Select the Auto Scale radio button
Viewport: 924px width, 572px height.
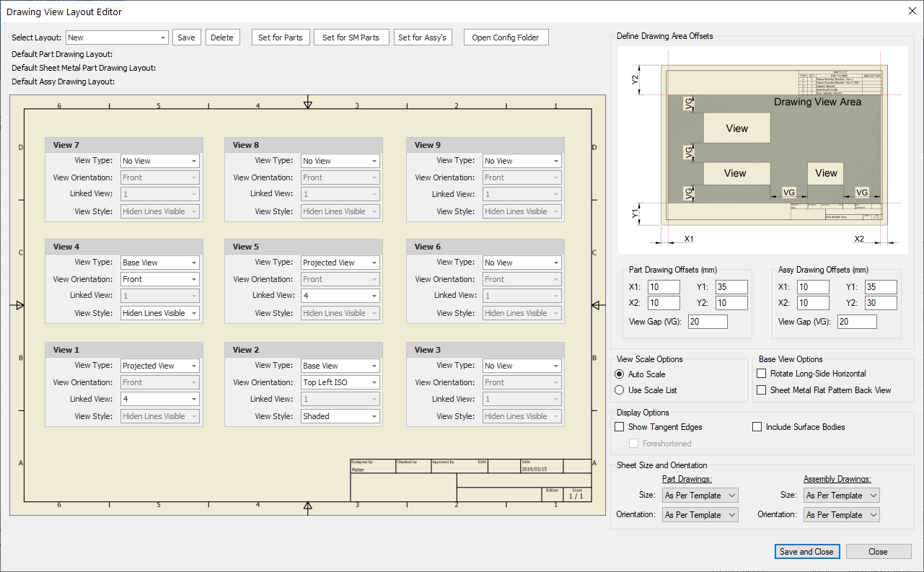620,374
